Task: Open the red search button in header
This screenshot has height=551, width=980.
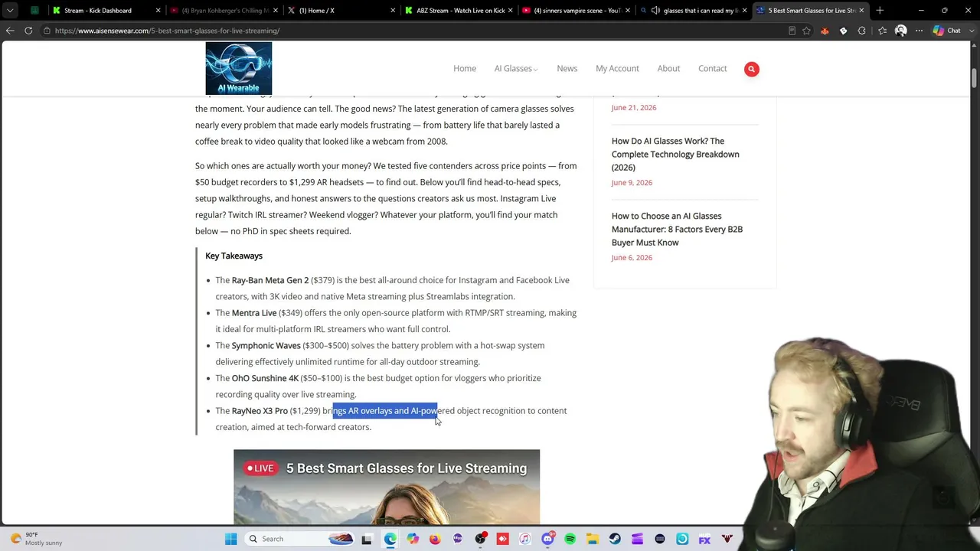Action: (751, 69)
